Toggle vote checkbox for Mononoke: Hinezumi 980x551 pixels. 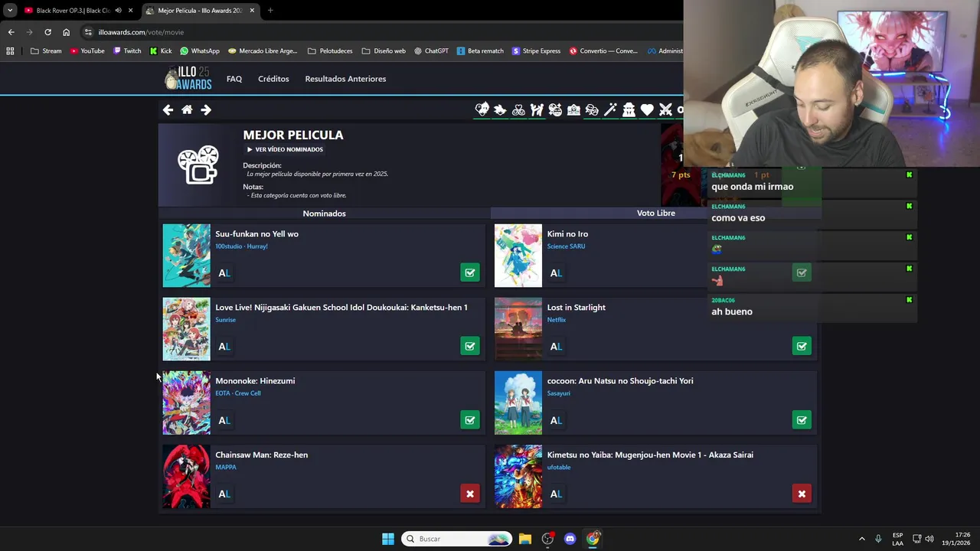(x=470, y=419)
